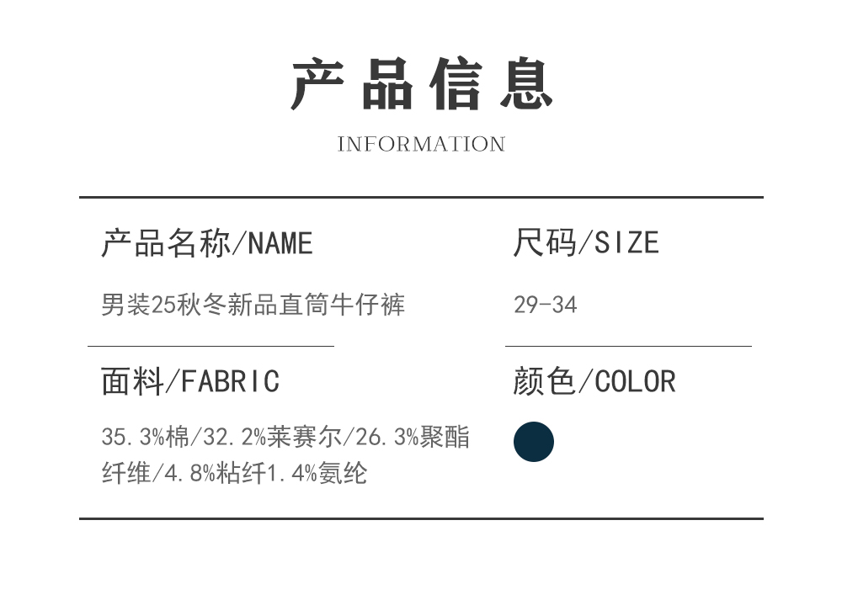Screen dimensions: 842x616
Task: Click the INFORMATION subtitle text
Action: coord(421,144)
